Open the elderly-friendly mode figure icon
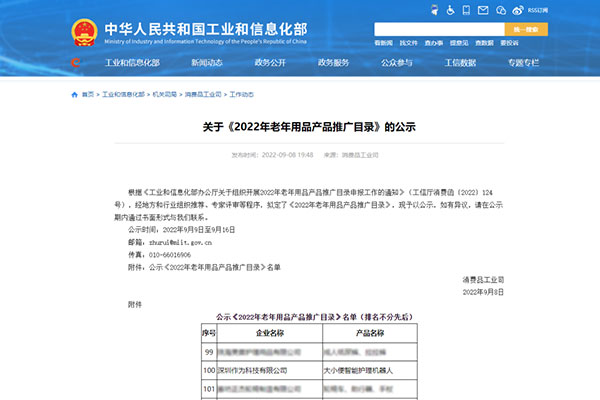 tap(434, 10)
